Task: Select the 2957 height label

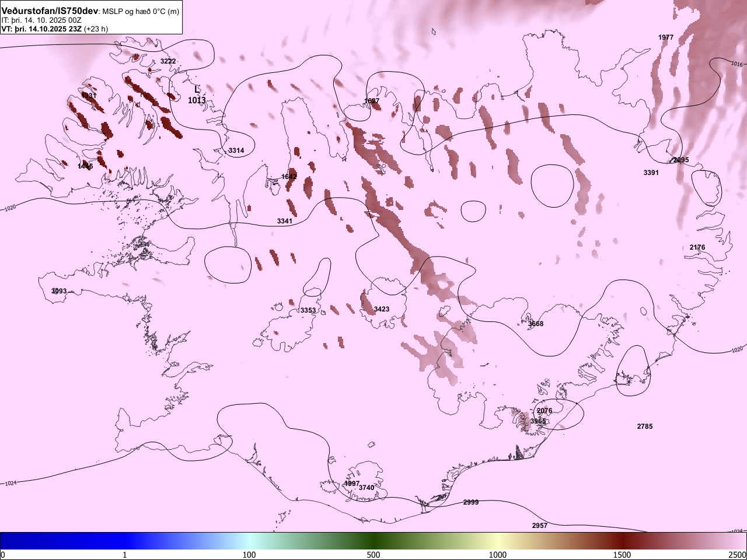Action: point(540,526)
